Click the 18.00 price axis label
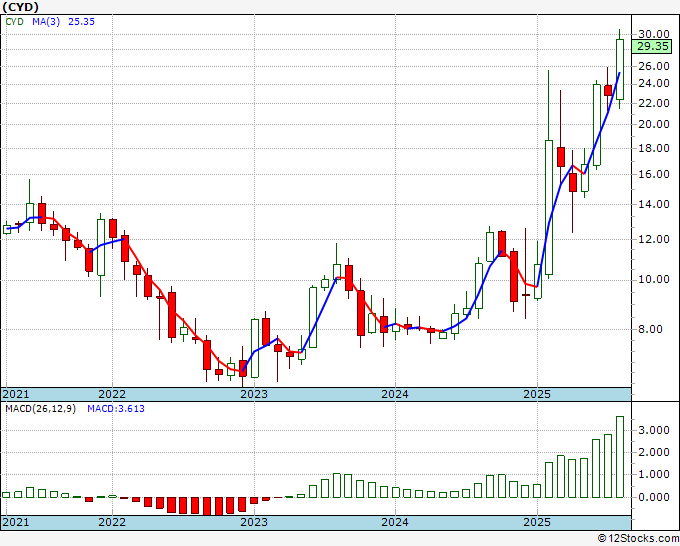Screen dimensions: 680x546 tap(654, 148)
